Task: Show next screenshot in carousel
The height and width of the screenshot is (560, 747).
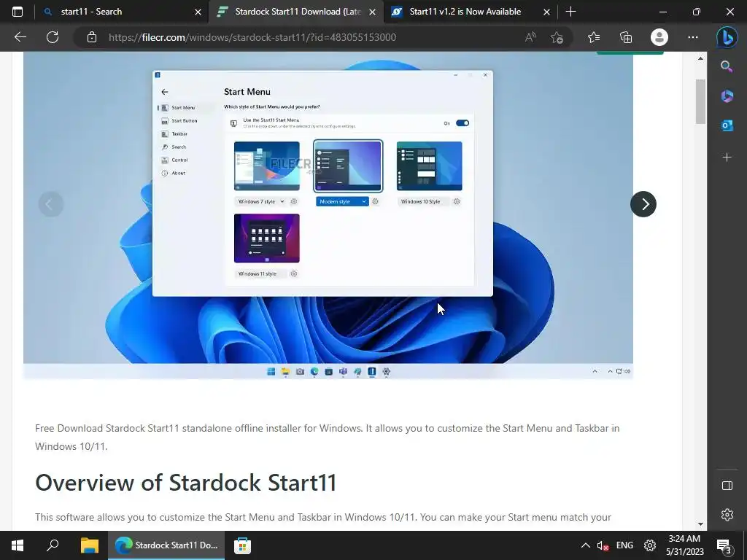Action: coord(643,204)
